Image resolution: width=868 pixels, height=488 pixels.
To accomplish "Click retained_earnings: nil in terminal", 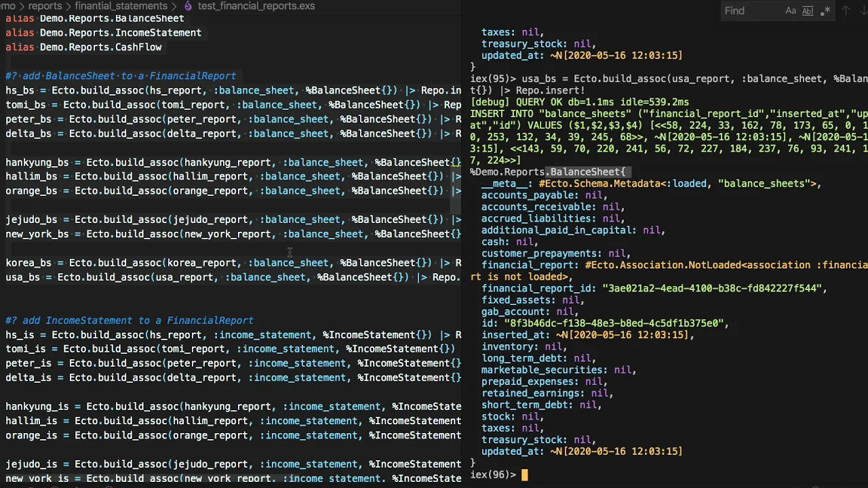I will 547,393.
